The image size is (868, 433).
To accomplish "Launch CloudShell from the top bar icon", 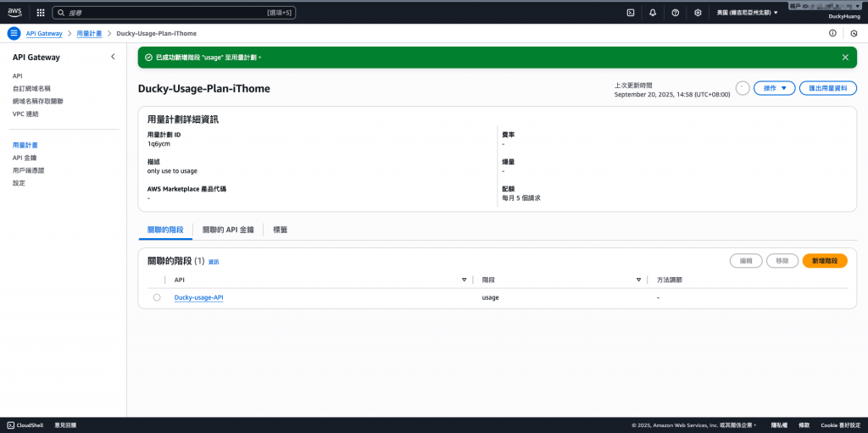I will click(x=630, y=12).
